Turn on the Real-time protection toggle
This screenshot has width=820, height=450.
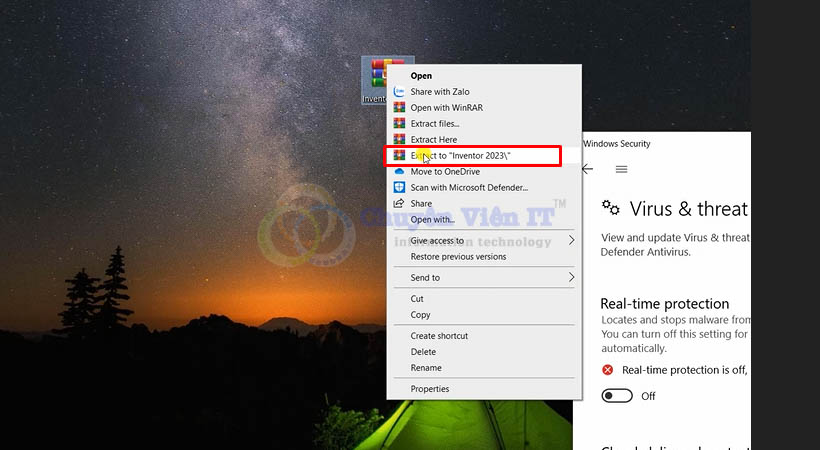(617, 396)
